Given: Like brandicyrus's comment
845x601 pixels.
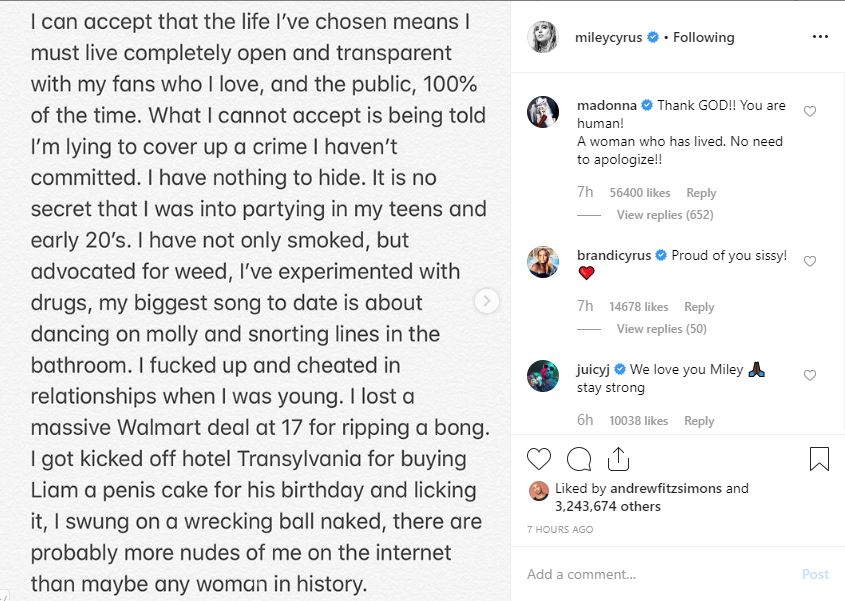Looking at the screenshot, I should pyautogui.click(x=810, y=262).
